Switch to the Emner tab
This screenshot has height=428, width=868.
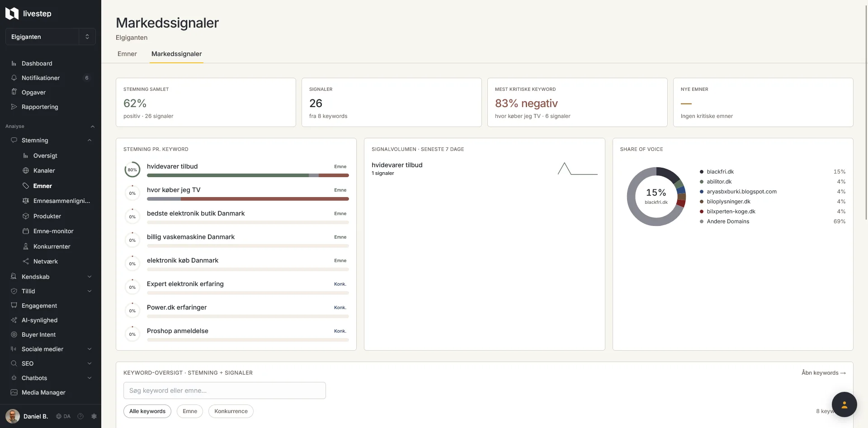pos(127,54)
